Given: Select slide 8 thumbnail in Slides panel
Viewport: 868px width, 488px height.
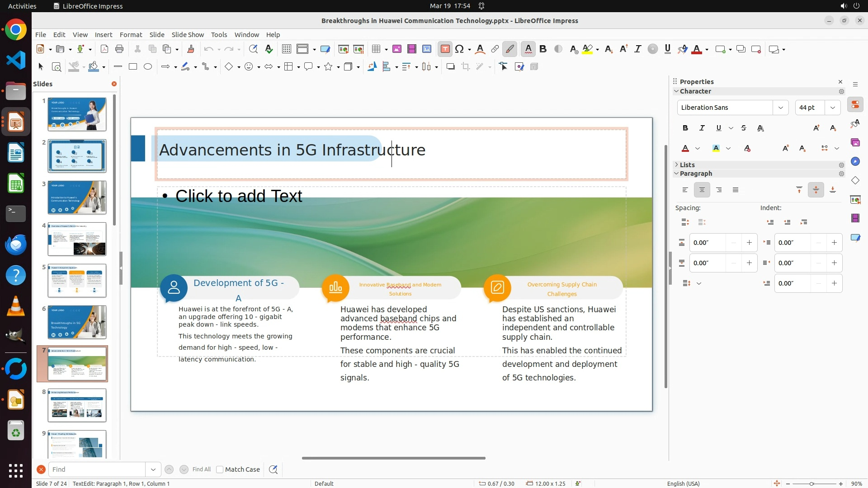Looking at the screenshot, I should pos(77,405).
